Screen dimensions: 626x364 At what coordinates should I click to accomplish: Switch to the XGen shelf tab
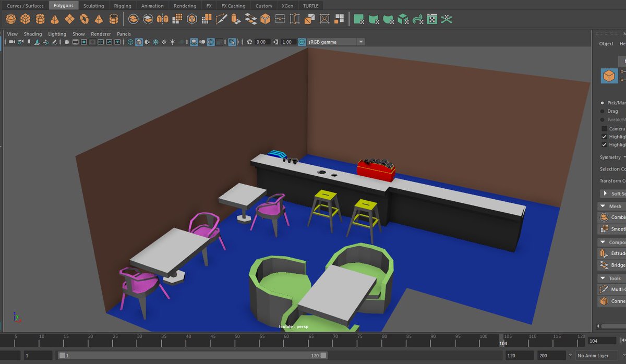287,6
